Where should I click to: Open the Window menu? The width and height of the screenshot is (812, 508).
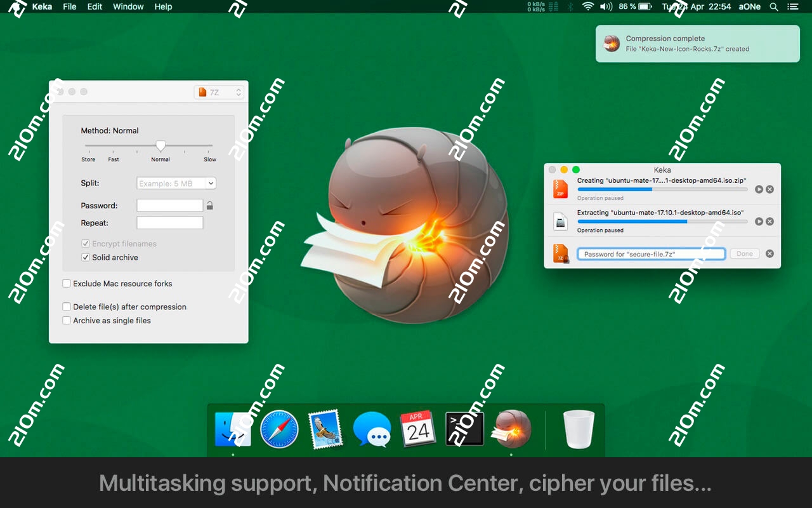128,7
